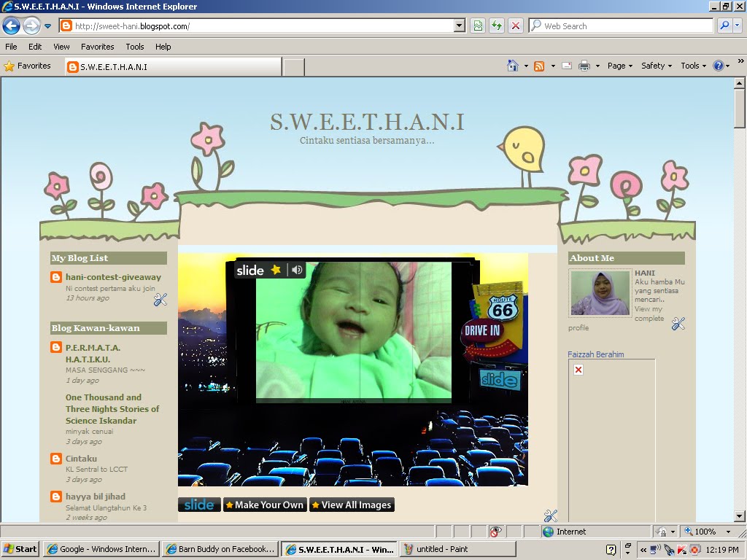The width and height of the screenshot is (747, 560).
Task: Open the Safety dropdown menu
Action: tap(657, 66)
